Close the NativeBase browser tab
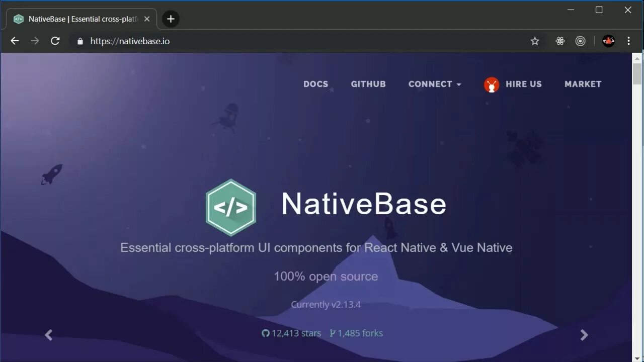 (146, 19)
